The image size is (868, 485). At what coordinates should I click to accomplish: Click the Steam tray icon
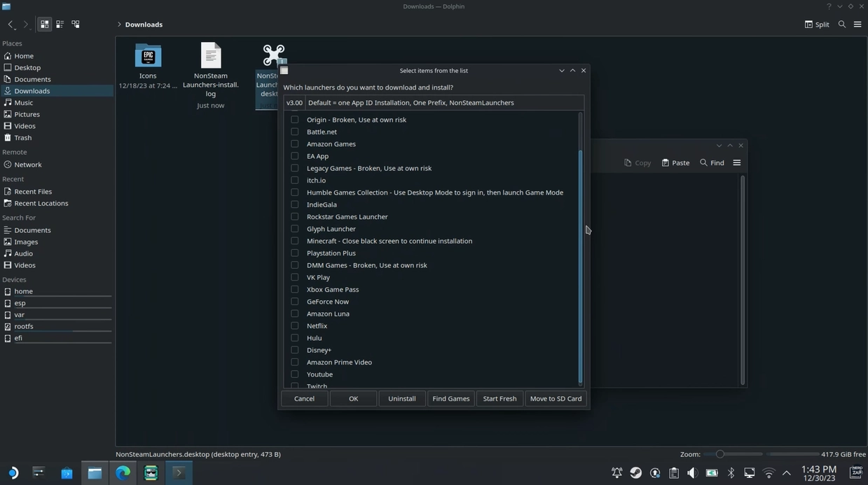635,473
